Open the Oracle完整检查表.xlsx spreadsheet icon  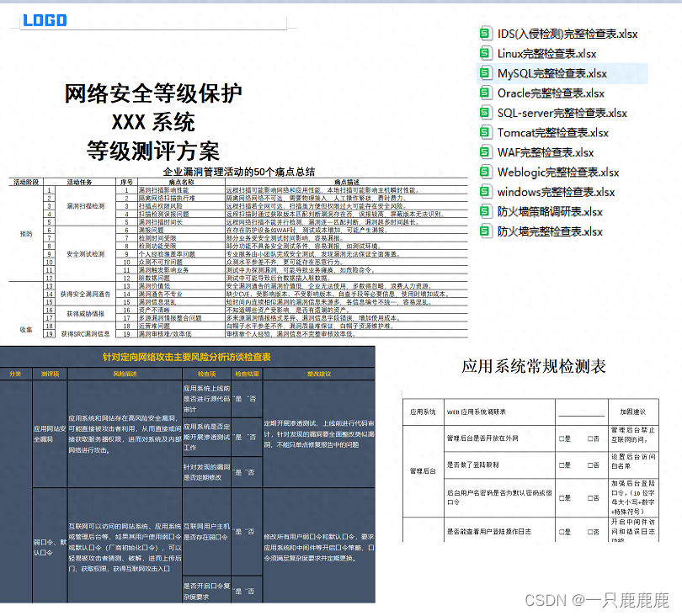coord(485,93)
